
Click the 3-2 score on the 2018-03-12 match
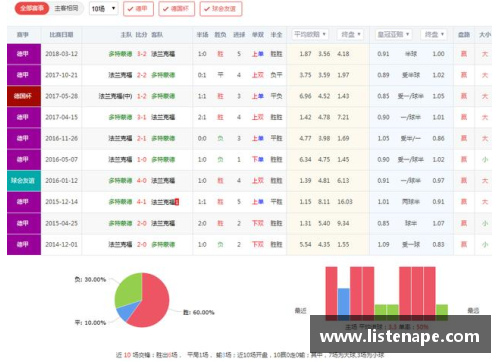pyautogui.click(x=142, y=54)
